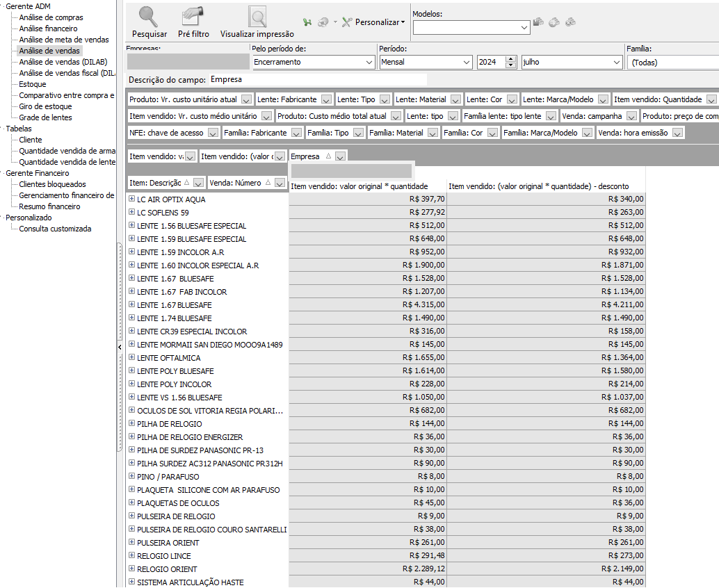The image size is (719, 588).
Task: Click the Pesquisar magnifier icon
Action: 149,17
